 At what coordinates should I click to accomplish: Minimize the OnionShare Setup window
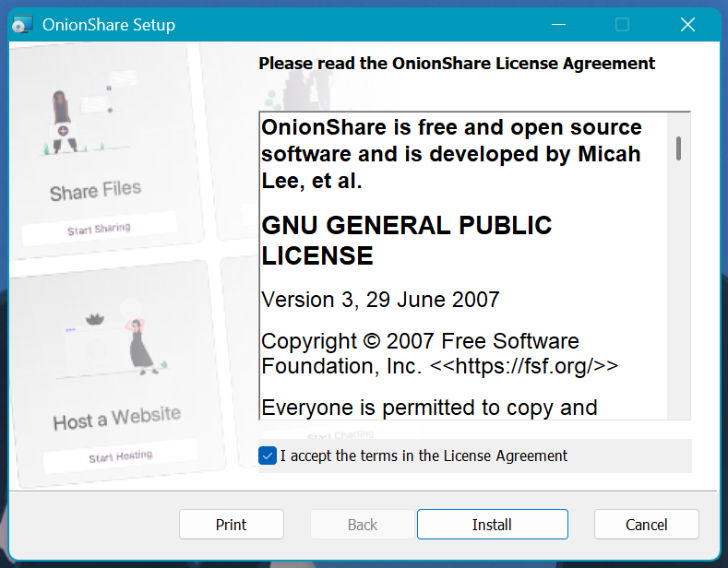pyautogui.click(x=557, y=25)
